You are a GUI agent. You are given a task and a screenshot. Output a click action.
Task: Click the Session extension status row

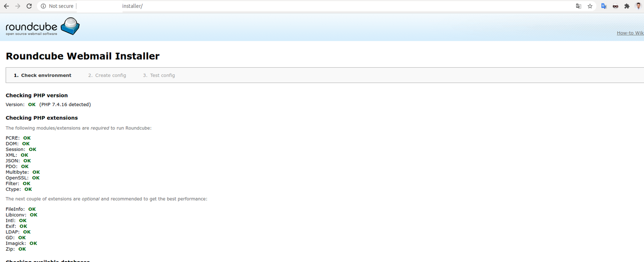click(21, 149)
